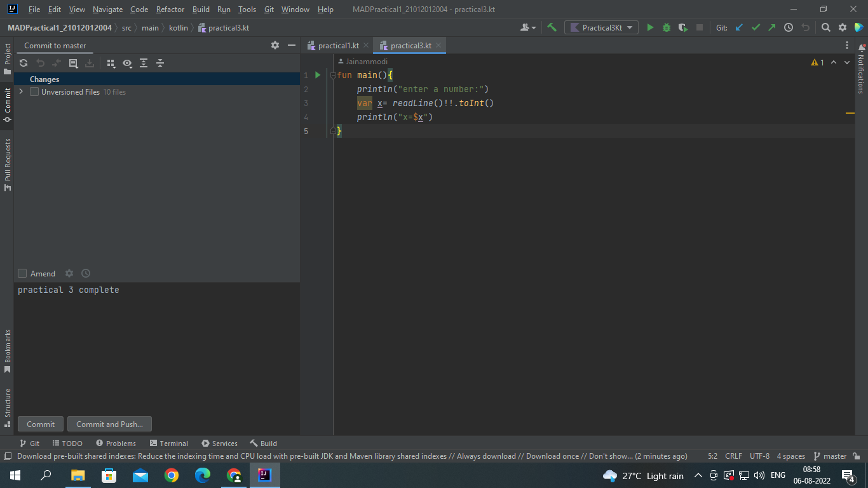
Task: Build project with the green hammer icon
Action: coord(552,27)
